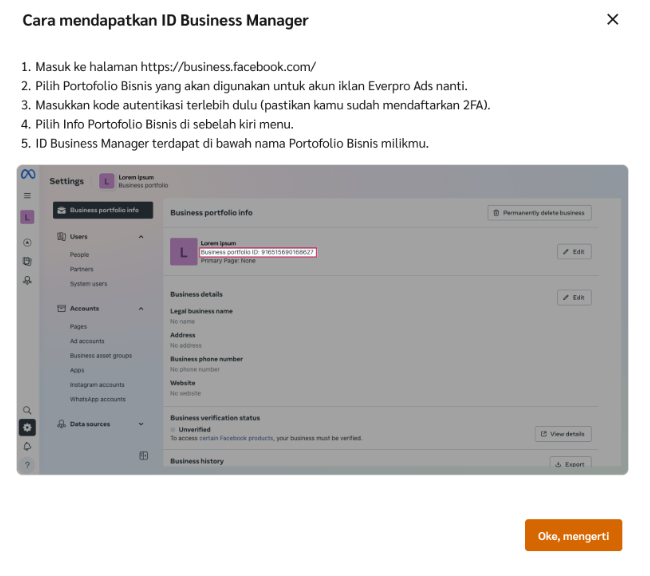The image size is (650, 576).
Task: Click the highlighted Business portfolio ID text
Action: coord(258,252)
